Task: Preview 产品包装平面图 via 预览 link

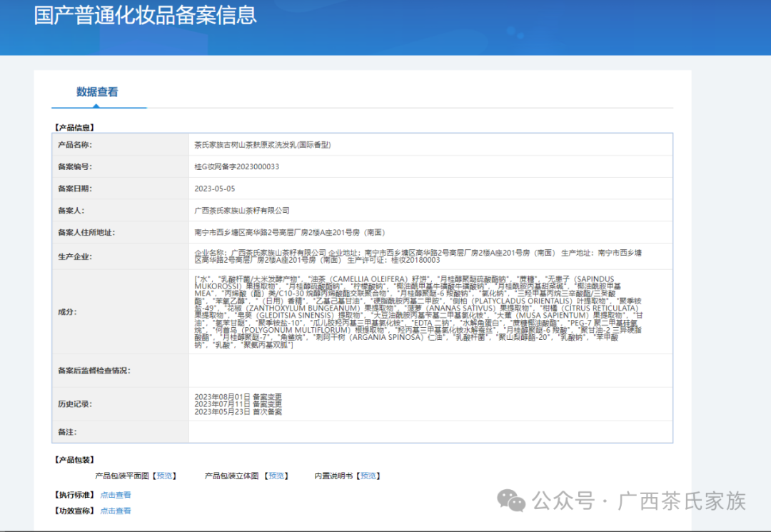Action: [x=165, y=476]
